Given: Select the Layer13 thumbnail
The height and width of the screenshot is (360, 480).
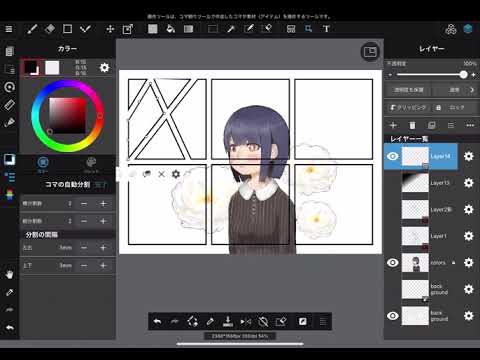Looking at the screenshot, I should (415, 183).
